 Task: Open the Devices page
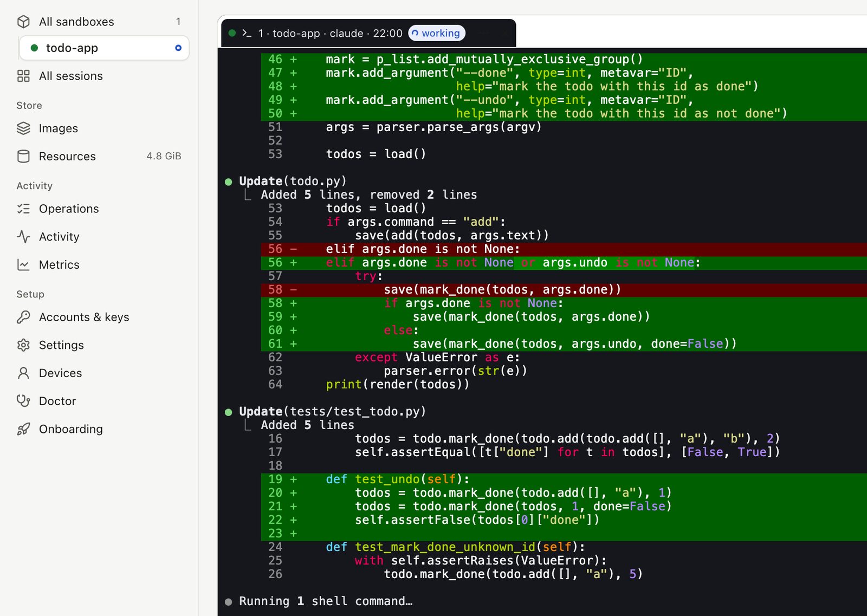99,373
